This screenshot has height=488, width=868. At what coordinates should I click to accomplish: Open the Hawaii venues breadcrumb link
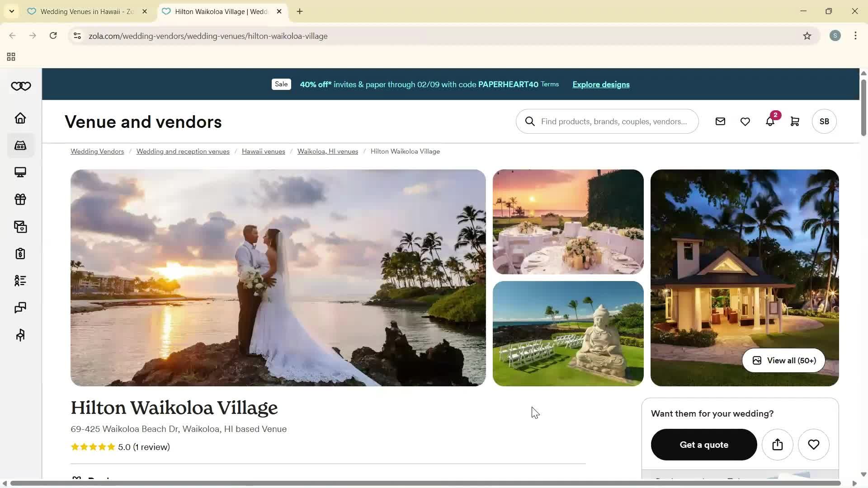tap(263, 151)
